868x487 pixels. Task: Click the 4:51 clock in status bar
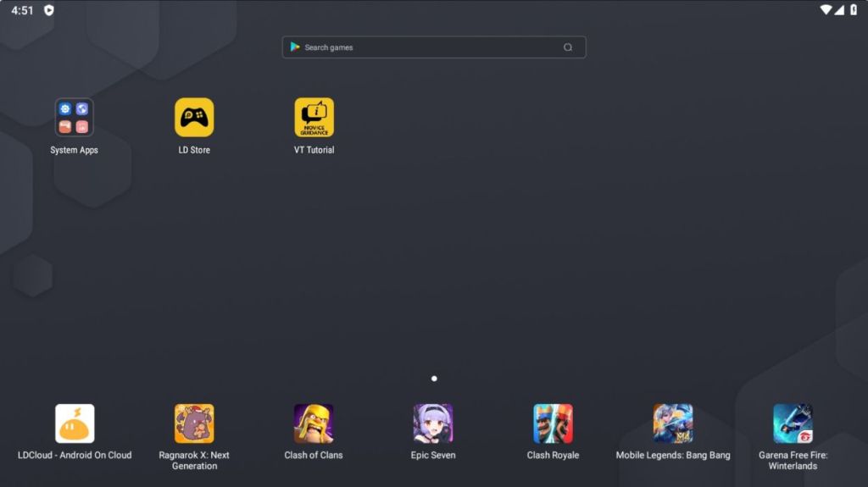coord(22,10)
